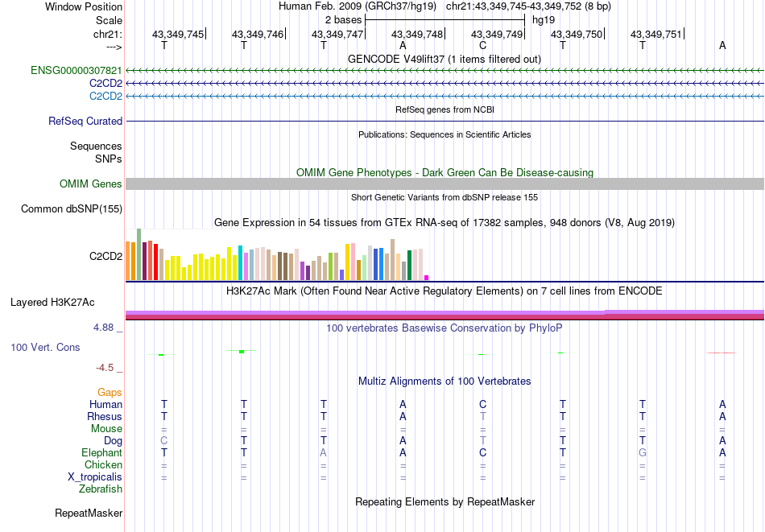Click the small magenta GTEx bar
This screenshot has width=765, height=532.
pos(427,278)
